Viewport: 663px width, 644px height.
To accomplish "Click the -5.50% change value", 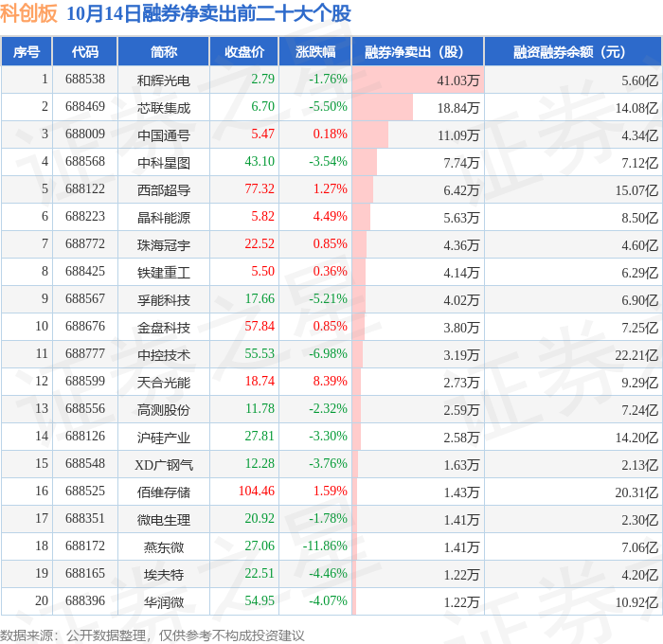I will (x=328, y=107).
